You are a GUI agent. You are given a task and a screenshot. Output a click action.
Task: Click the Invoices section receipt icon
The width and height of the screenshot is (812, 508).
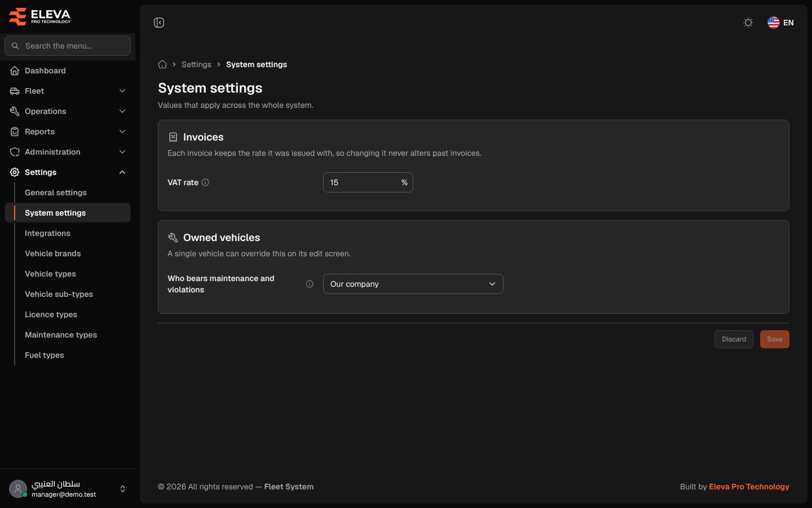point(173,137)
